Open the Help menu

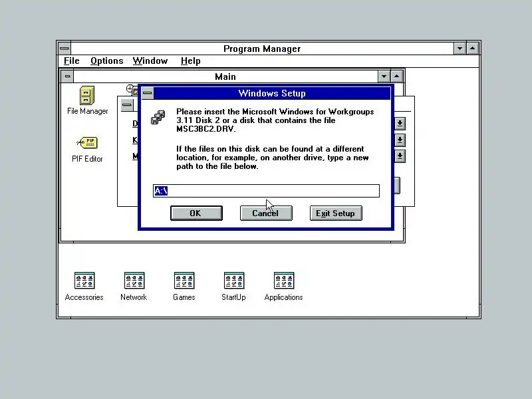click(x=190, y=61)
